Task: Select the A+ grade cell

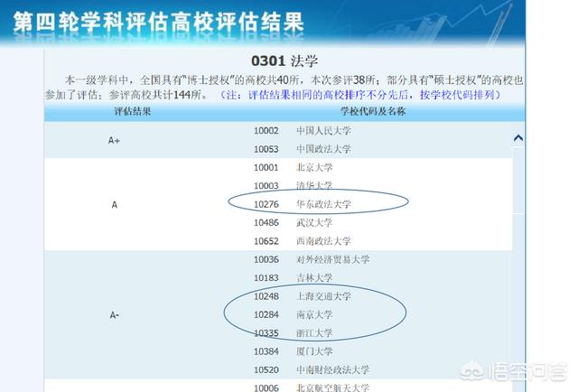Action: 115,140
